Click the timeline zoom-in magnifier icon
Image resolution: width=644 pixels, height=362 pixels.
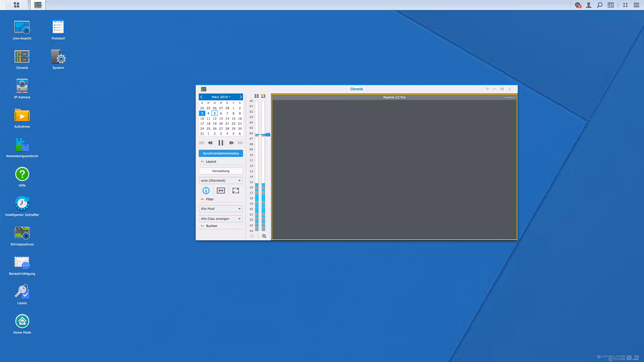(264, 236)
